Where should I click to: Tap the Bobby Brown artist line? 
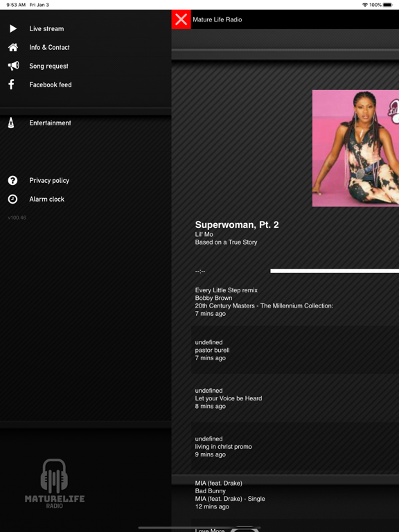(214, 298)
